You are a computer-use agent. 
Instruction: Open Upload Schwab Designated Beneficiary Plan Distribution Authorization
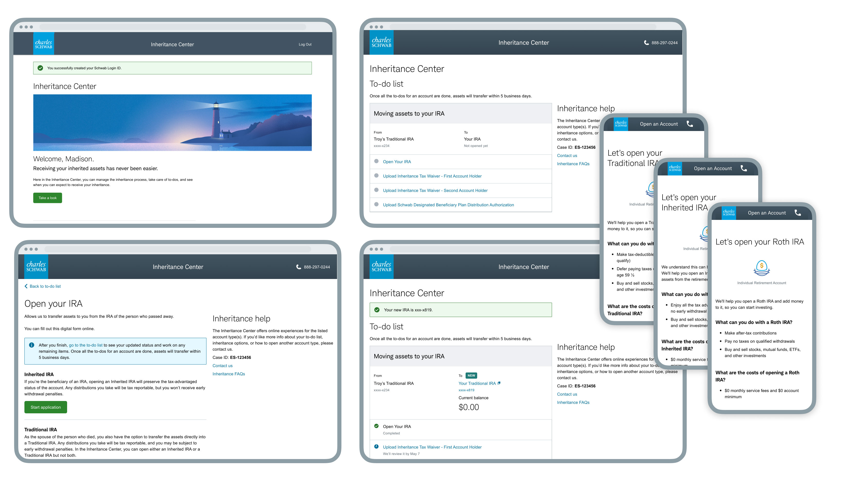click(x=448, y=205)
